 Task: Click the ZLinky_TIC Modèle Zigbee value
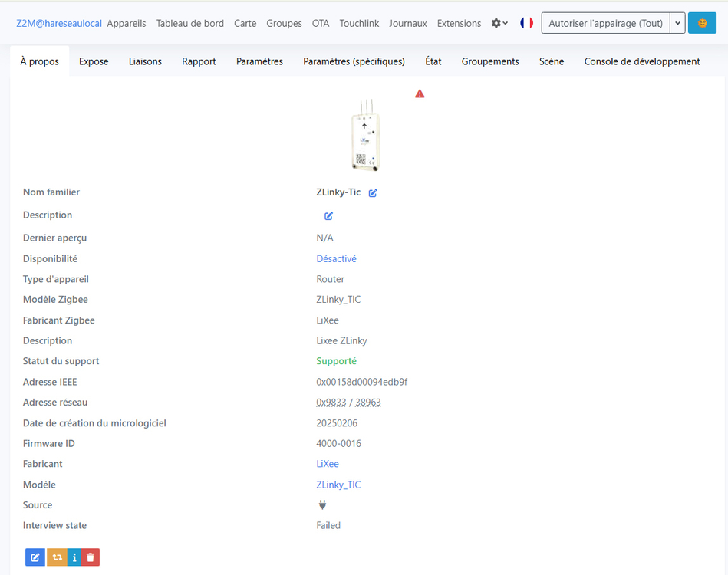pos(338,299)
